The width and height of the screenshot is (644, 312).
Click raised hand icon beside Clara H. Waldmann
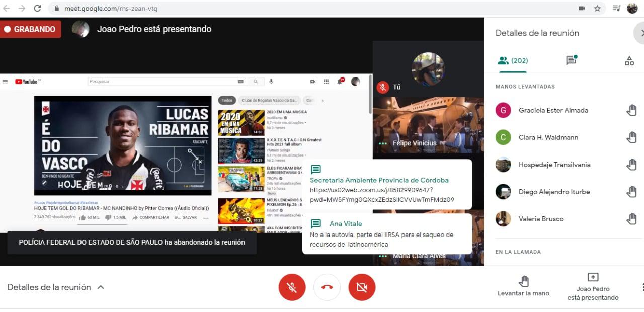(x=631, y=137)
